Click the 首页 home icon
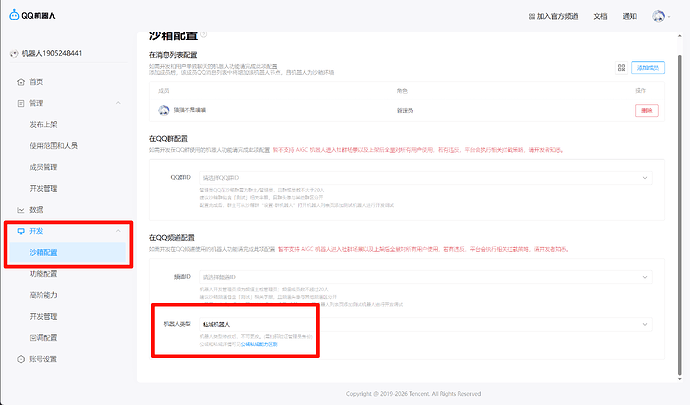 [21, 82]
